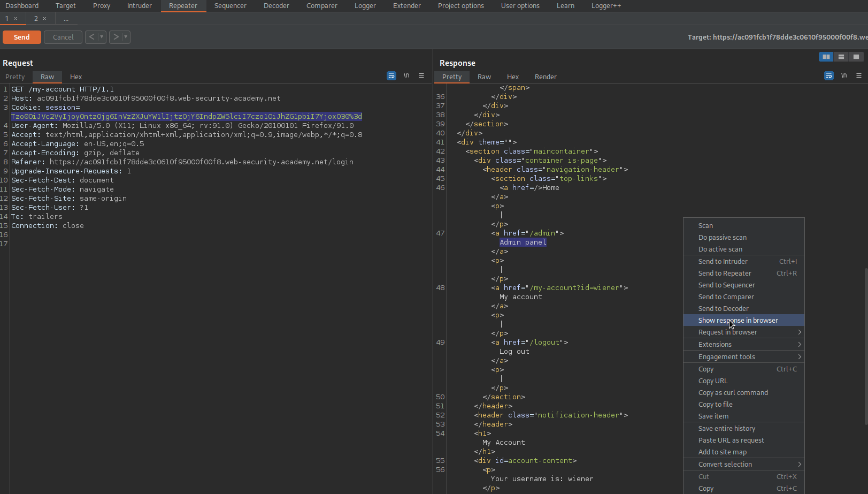Select Add to site map

[744, 452]
